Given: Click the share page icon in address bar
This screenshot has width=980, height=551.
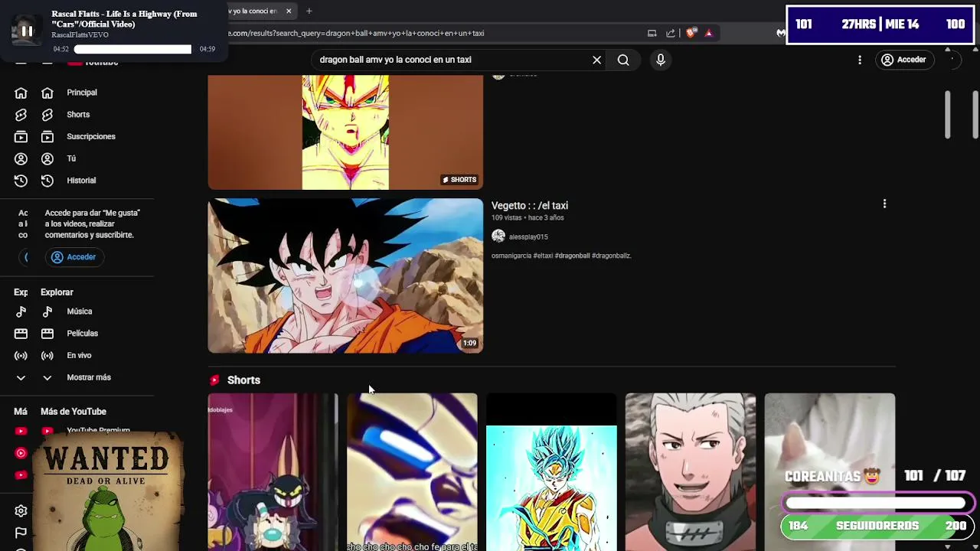Looking at the screenshot, I should (671, 33).
